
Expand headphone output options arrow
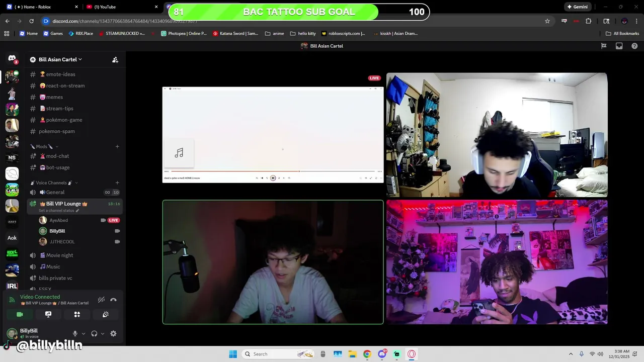point(103,333)
